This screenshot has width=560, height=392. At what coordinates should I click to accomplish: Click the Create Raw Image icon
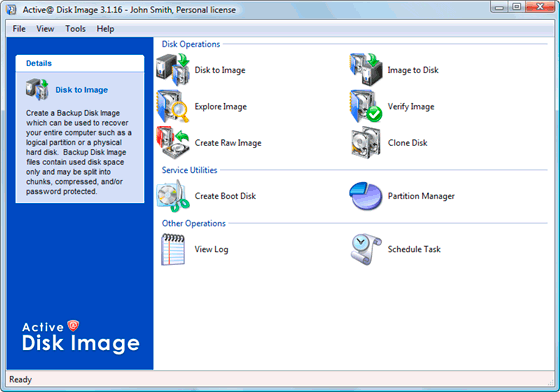coord(173,142)
